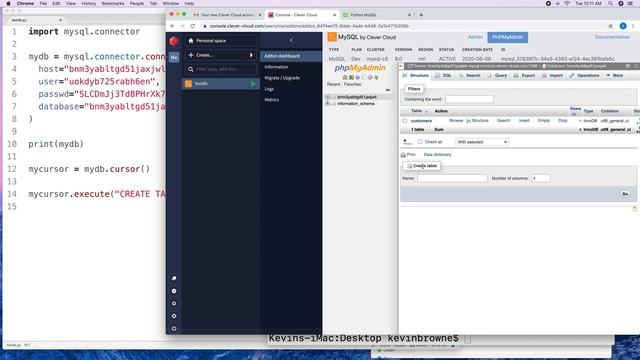Screen dimensions: 640x360
Task: Open the customers table link
Action: coord(421,121)
